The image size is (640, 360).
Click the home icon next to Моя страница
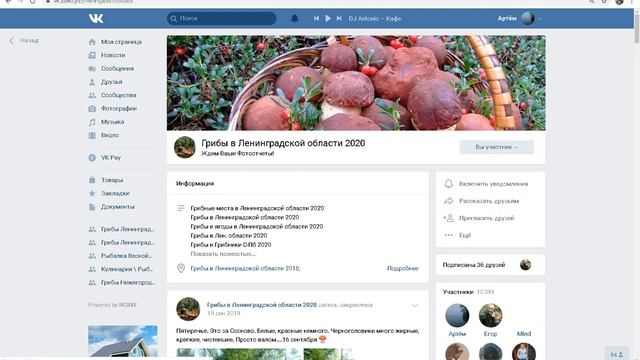coord(92,42)
